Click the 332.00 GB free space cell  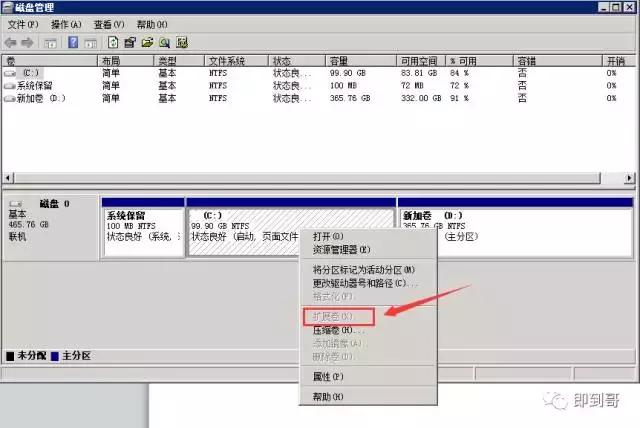pos(421,99)
